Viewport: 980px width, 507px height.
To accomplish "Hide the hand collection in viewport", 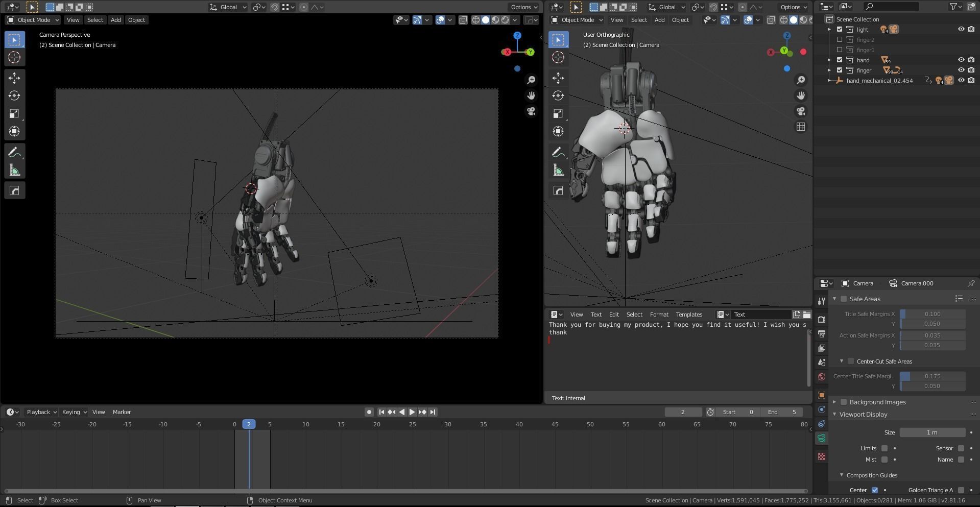I will point(961,60).
